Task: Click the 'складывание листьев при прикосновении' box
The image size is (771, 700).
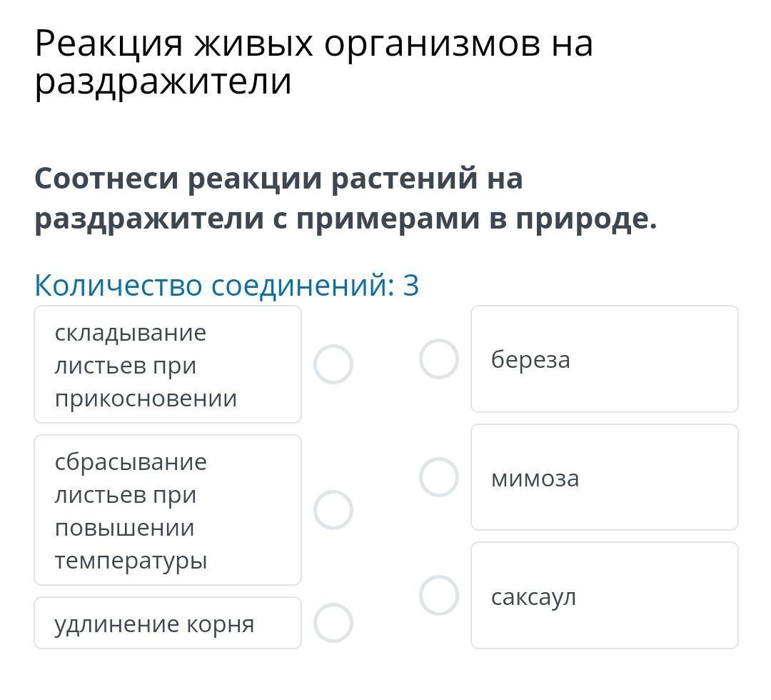Action: click(x=167, y=365)
